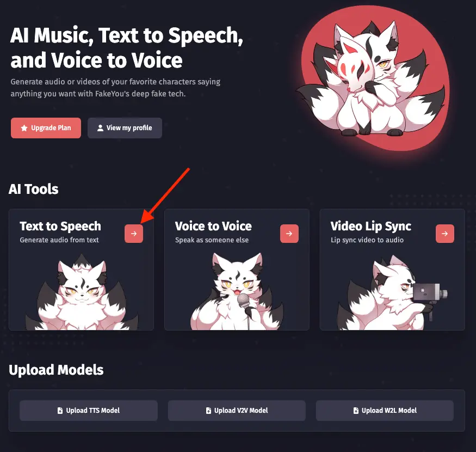
Task: Select Upload W2L Model button
Action: click(385, 411)
